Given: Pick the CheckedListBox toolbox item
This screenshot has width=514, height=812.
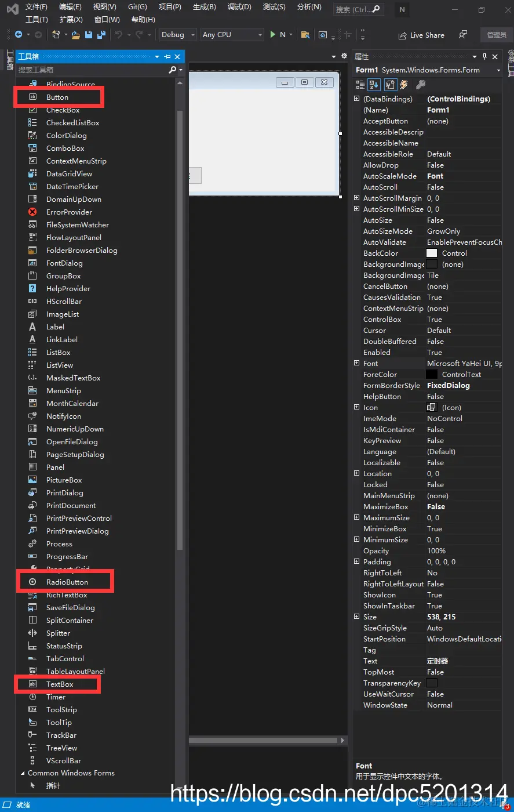Looking at the screenshot, I should [x=72, y=123].
